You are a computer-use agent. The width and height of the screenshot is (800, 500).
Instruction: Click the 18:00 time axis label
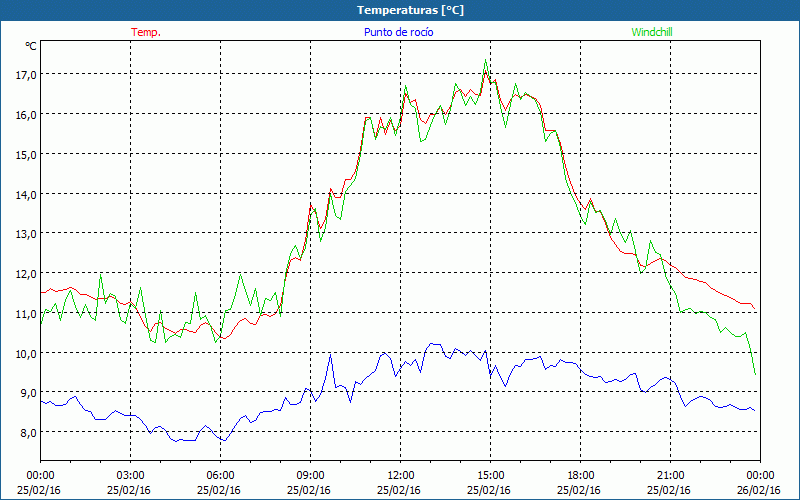(581, 476)
